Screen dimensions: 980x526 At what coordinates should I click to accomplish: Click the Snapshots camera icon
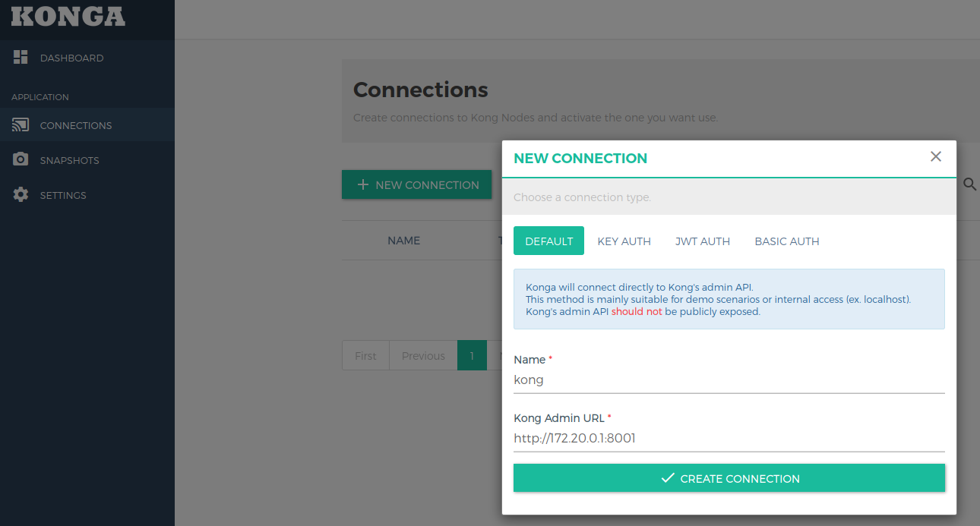pyautogui.click(x=21, y=160)
